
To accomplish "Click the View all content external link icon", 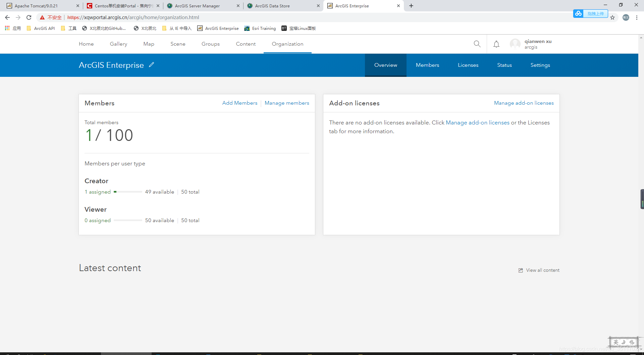I will point(521,270).
